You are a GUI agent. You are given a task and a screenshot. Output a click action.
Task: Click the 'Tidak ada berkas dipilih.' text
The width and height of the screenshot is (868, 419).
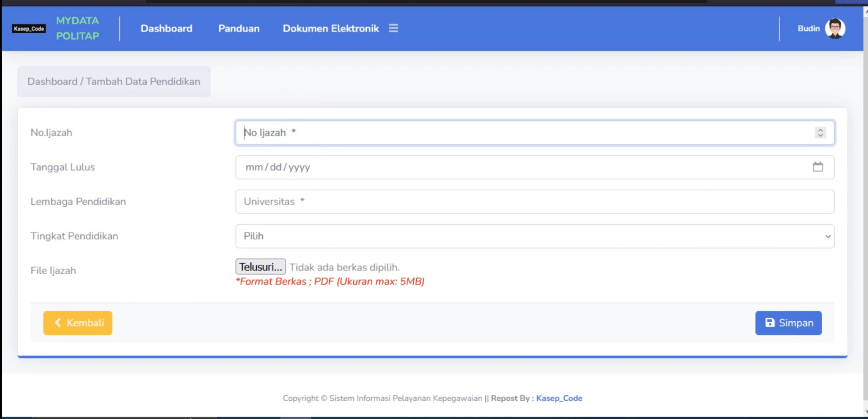pyautogui.click(x=344, y=267)
